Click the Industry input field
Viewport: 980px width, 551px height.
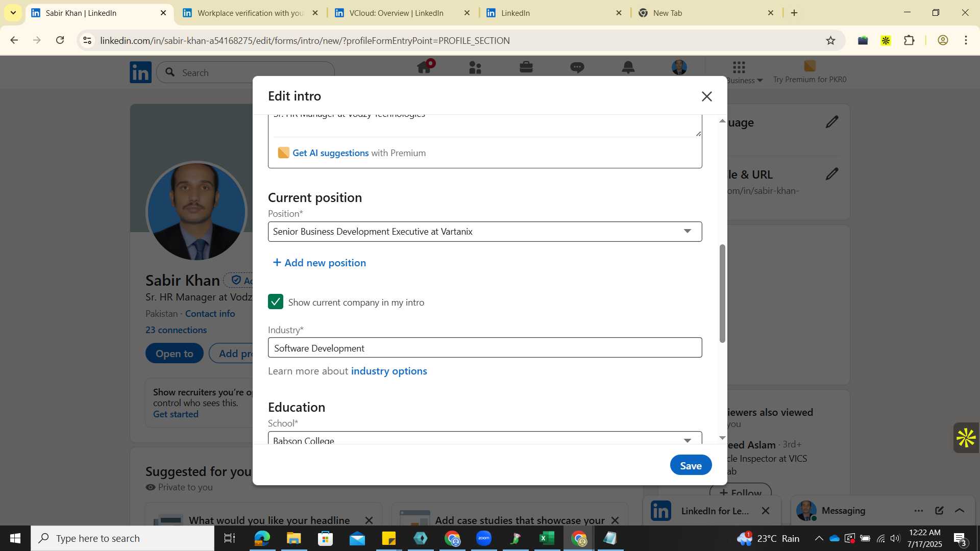click(x=485, y=348)
